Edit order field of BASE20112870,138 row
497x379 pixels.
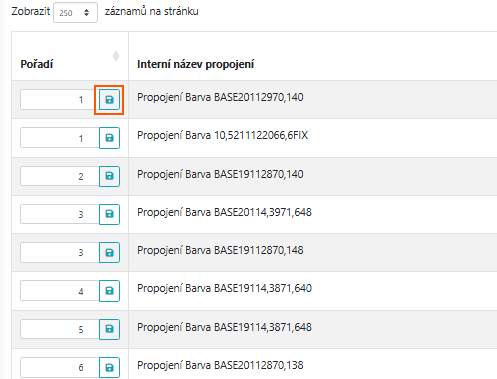60,367
